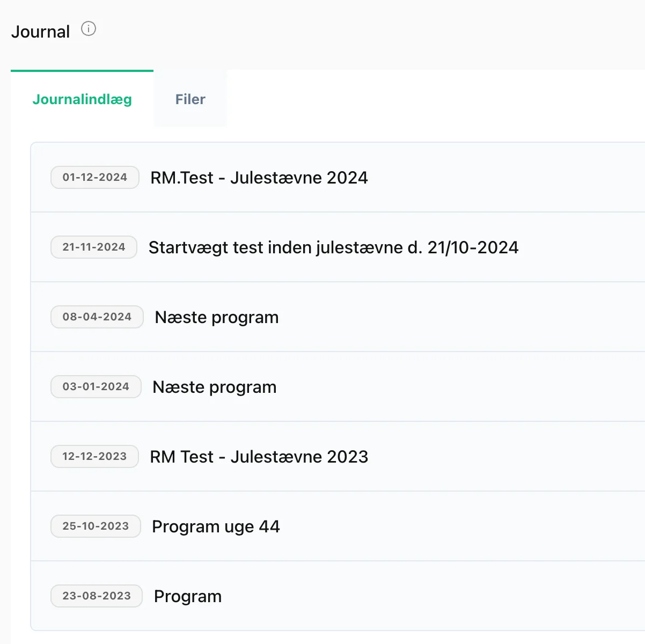
Task: Click the info icon next to Journal
Action: (89, 29)
